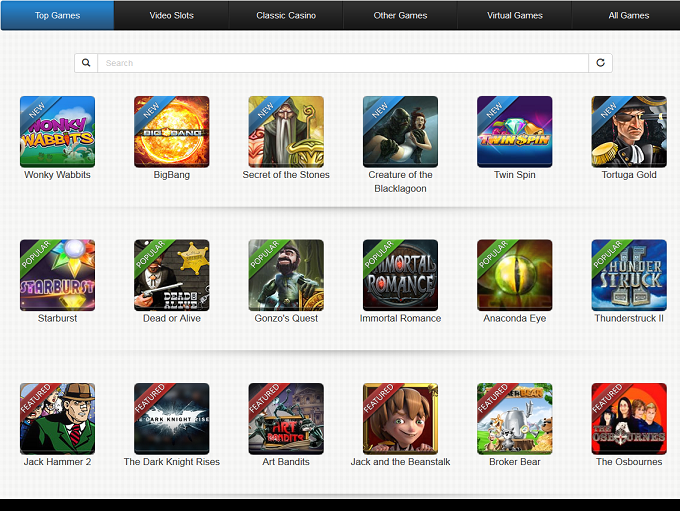
Task: Click the refresh icon beside search
Action: pos(601,63)
